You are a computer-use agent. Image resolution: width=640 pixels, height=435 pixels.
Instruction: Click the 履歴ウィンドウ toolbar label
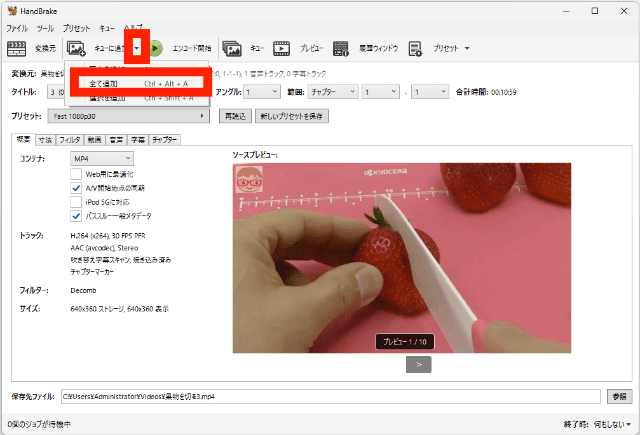[378, 48]
